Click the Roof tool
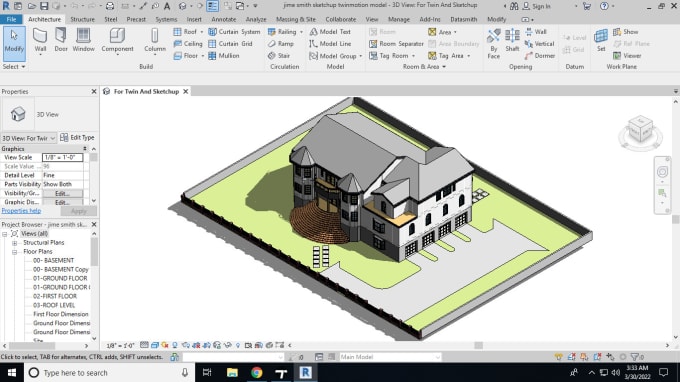Screen dimensions: 680x382 [x=186, y=32]
